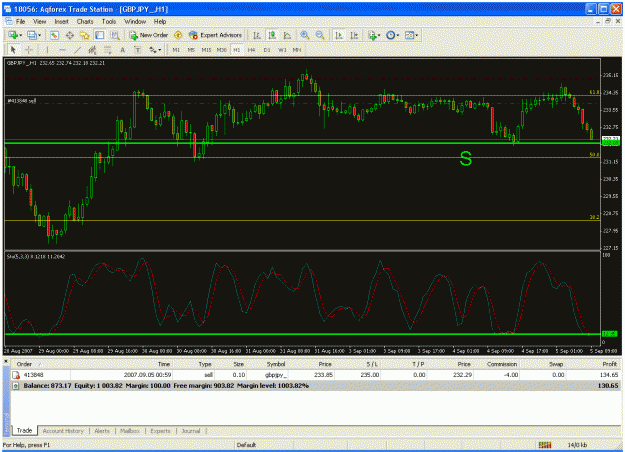The image size is (625, 452).
Task: Select the text 'A' tool
Action: point(122,50)
